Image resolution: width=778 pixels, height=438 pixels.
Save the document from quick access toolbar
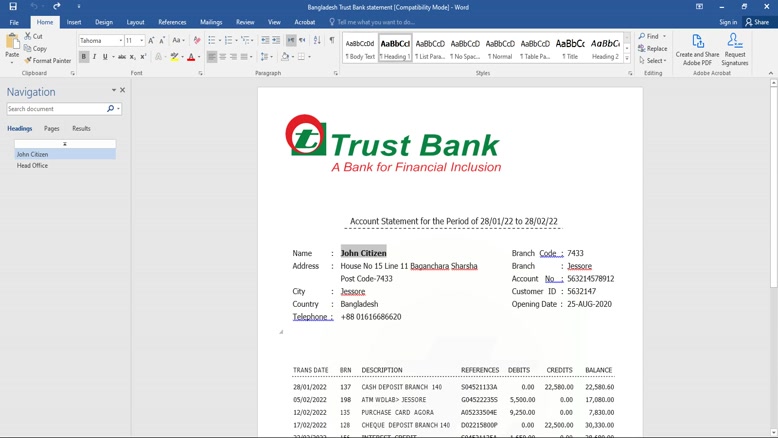(13, 7)
